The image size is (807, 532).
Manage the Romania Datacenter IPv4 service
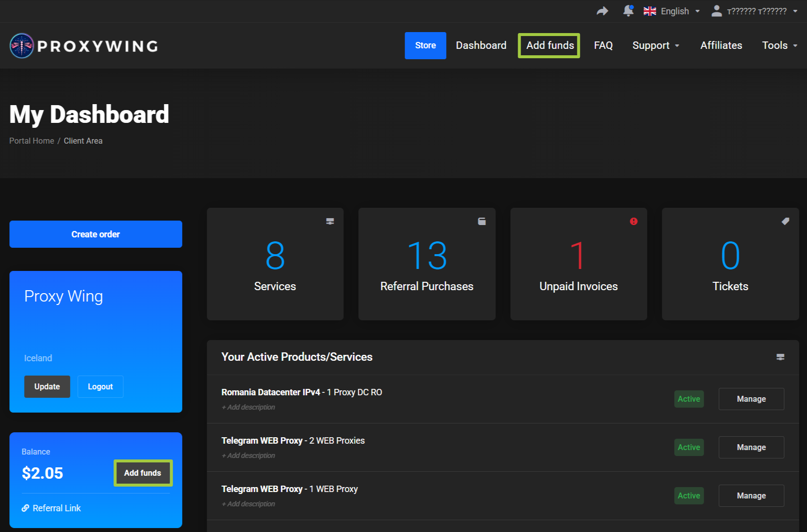(x=751, y=399)
